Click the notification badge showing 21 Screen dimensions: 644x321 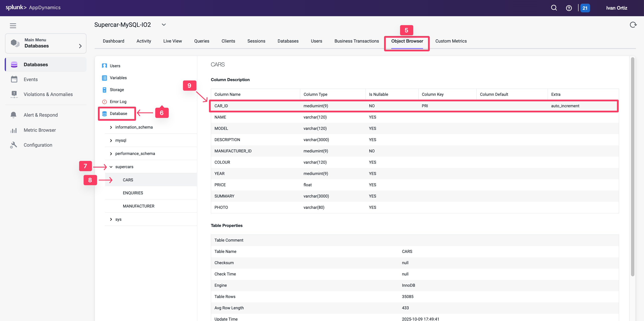585,8
